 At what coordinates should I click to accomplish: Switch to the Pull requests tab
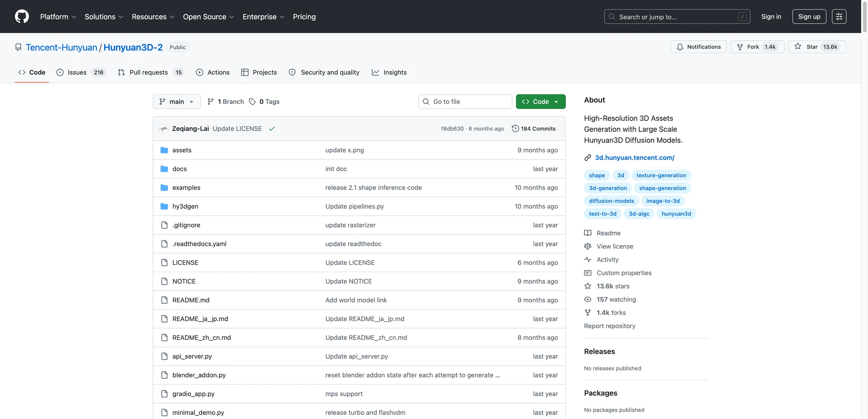coord(151,72)
